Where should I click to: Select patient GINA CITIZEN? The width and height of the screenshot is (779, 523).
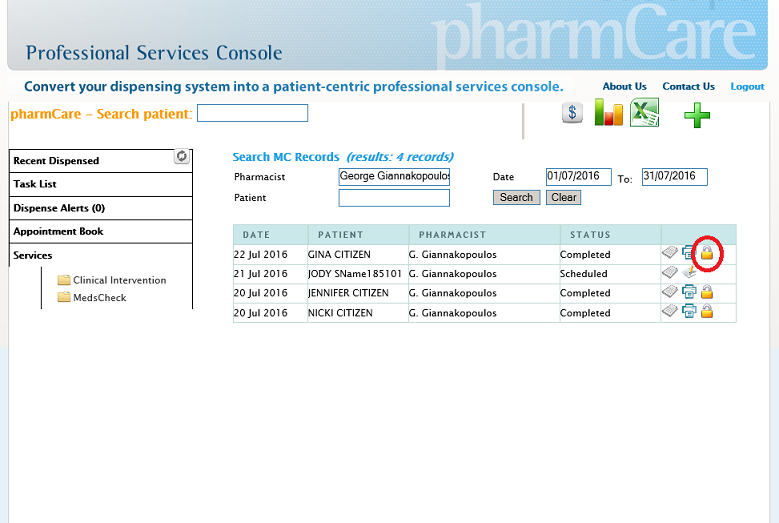tap(339, 254)
